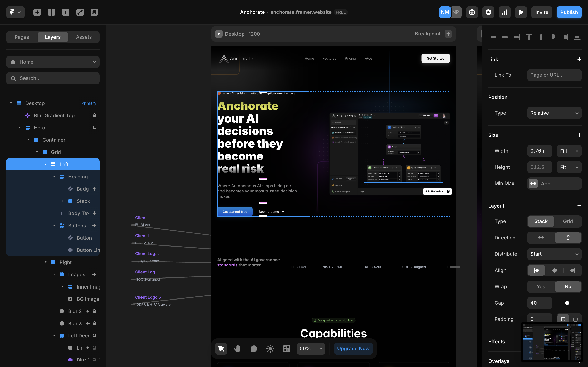Toggle the canvas brightness sun icon
This screenshot has width=588, height=367.
(270, 349)
